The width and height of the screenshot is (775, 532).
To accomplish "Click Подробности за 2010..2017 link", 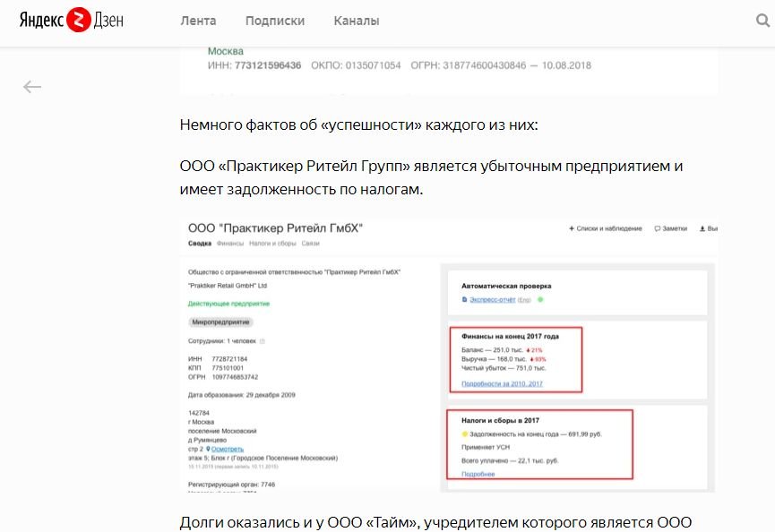I will coord(502,384).
